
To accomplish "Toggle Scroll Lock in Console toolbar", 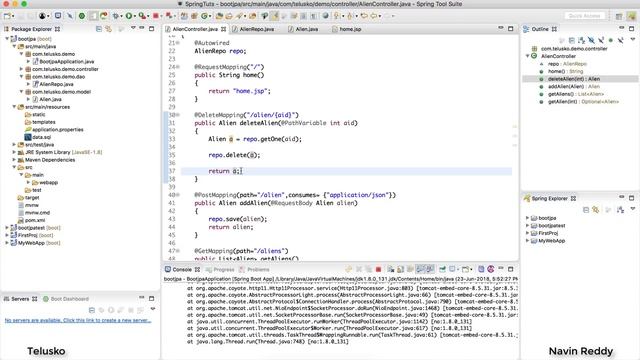I will click(x=400, y=269).
